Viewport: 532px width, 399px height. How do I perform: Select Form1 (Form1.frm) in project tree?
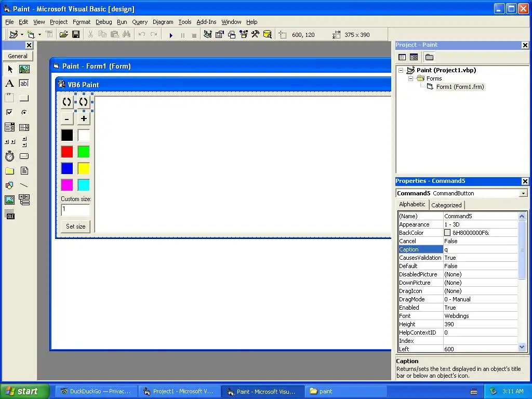pos(460,87)
